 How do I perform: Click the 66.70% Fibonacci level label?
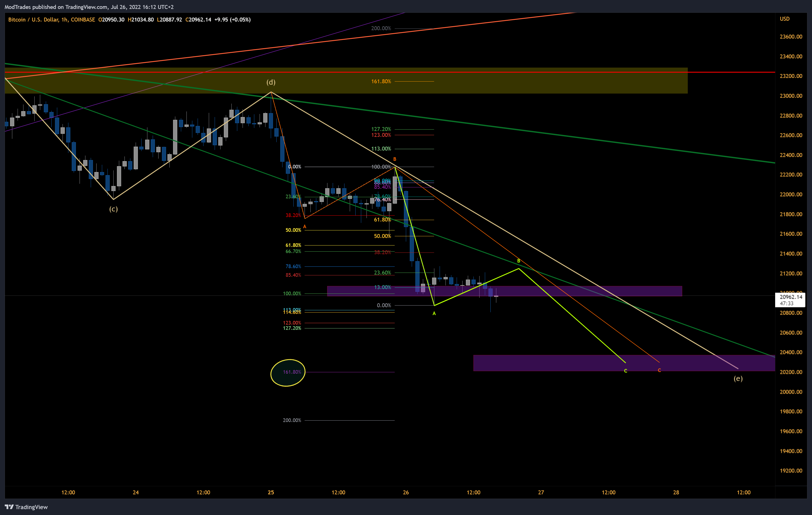[x=293, y=251]
